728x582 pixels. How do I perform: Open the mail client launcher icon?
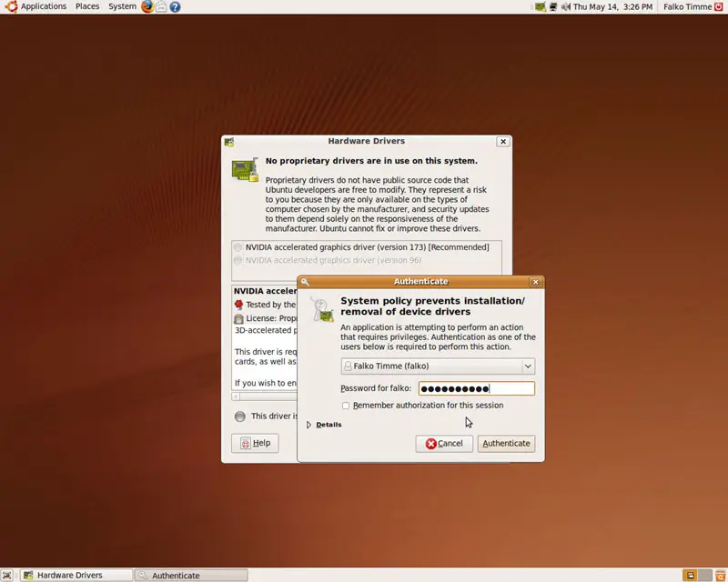pyautogui.click(x=161, y=6)
